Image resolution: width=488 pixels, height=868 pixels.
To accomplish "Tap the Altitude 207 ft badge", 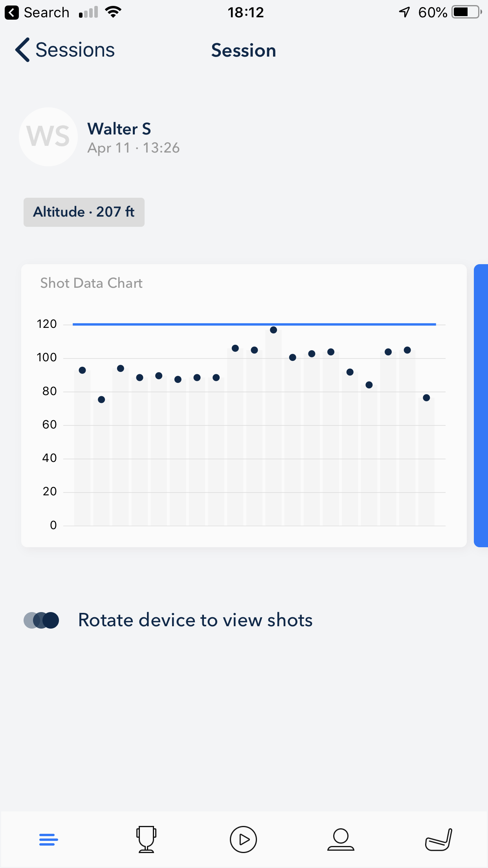I will click(84, 212).
